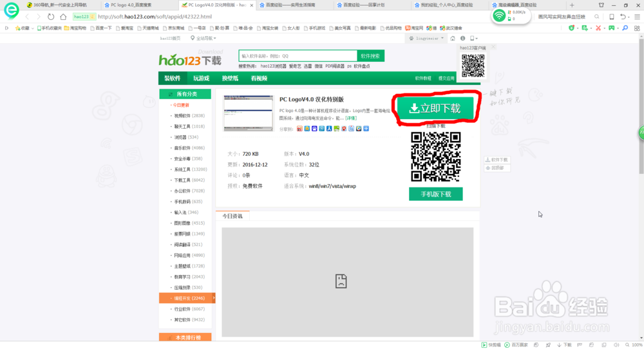644x349 pixels.
Task: Click the green gamepad extension icon
Action: coord(612,28)
